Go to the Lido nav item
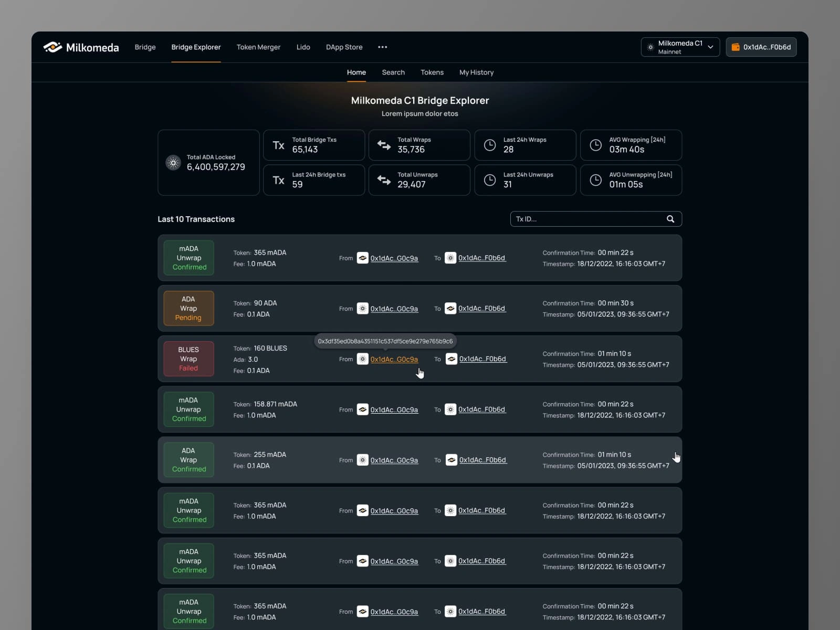This screenshot has width=840, height=630. 303,47
